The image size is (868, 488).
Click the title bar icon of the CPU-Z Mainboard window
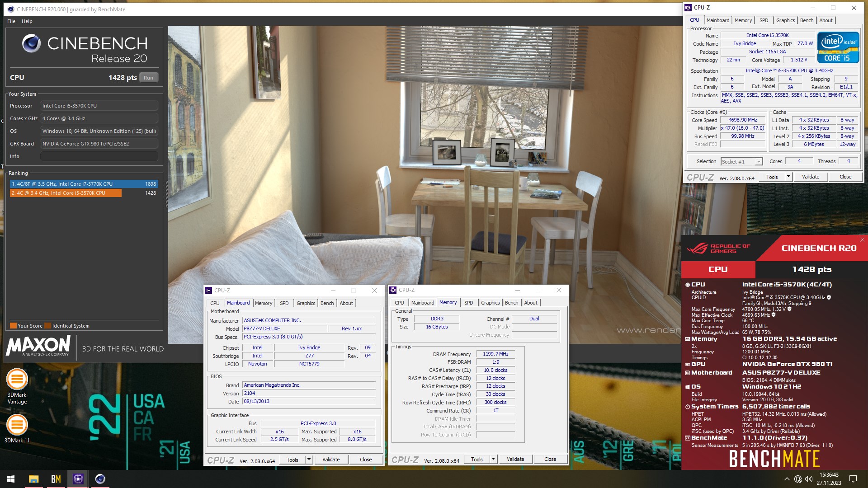coord(208,291)
